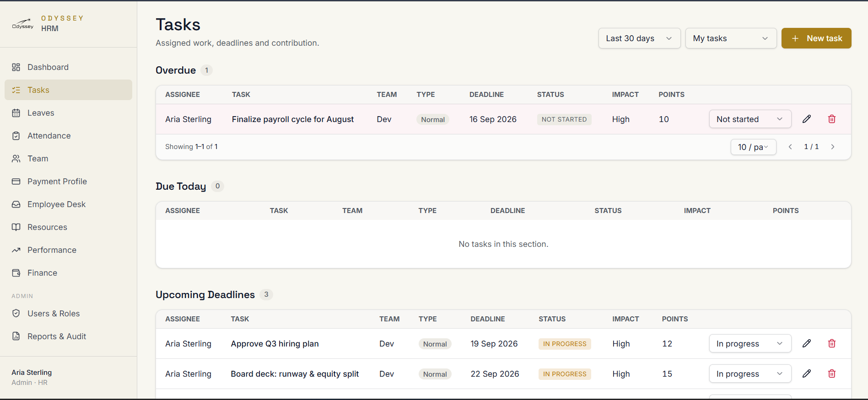Go to next page in Overdue table
The image size is (868, 400).
(833, 147)
